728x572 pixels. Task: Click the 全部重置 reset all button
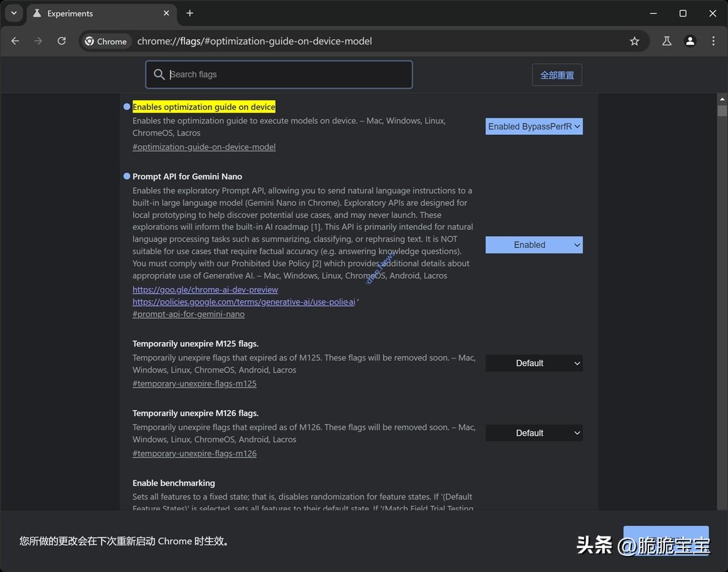(557, 75)
